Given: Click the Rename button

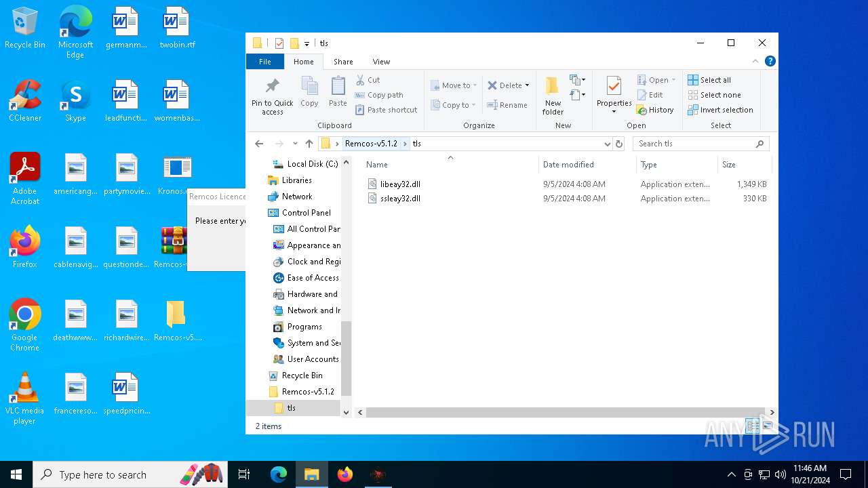Looking at the screenshot, I should tap(507, 105).
